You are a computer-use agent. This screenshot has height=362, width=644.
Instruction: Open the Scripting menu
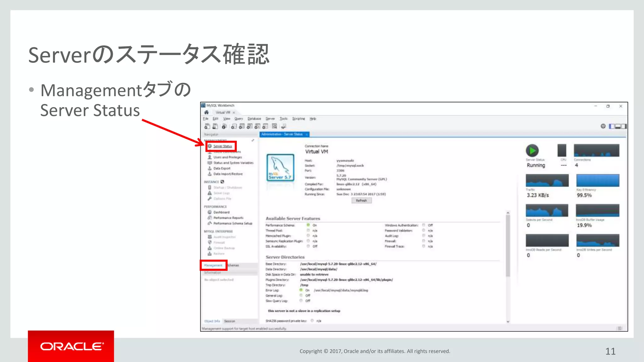pyautogui.click(x=298, y=119)
